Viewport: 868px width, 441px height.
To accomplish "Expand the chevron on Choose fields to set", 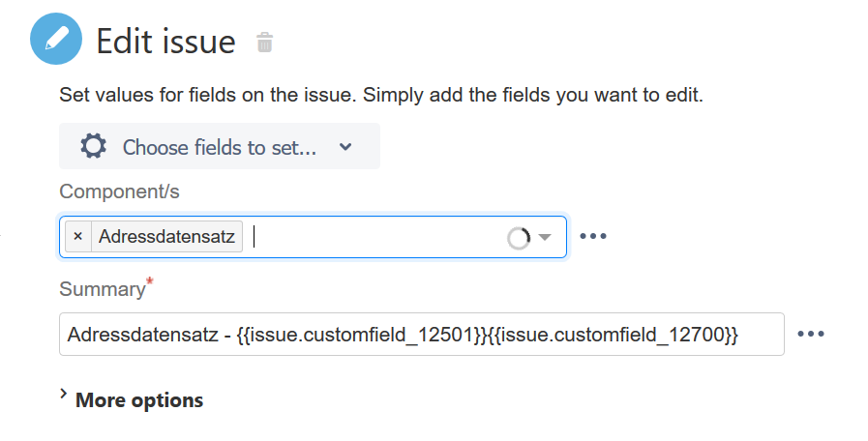I will point(345,147).
